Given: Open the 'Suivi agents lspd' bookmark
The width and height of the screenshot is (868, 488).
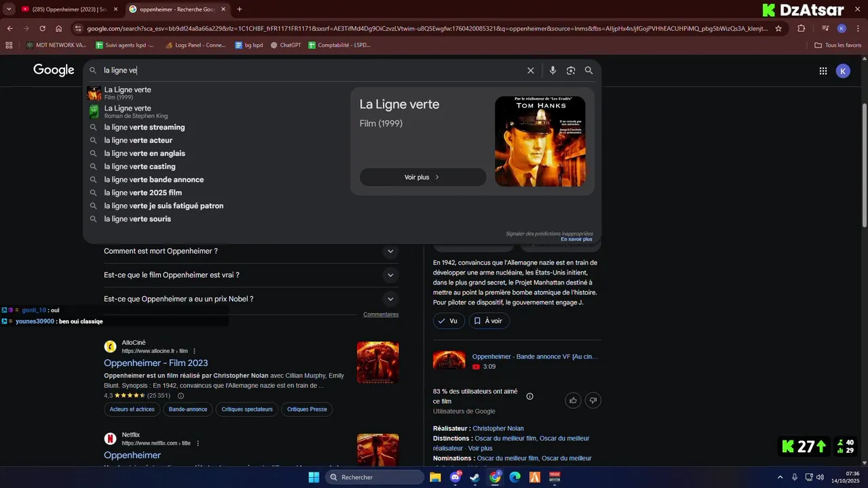Looking at the screenshot, I should pyautogui.click(x=125, y=45).
